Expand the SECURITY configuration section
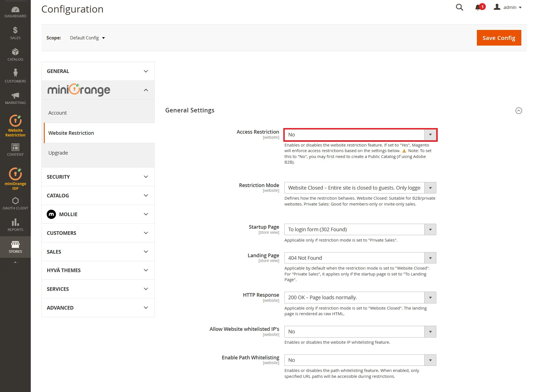The width and height of the screenshot is (537, 392). point(98,177)
